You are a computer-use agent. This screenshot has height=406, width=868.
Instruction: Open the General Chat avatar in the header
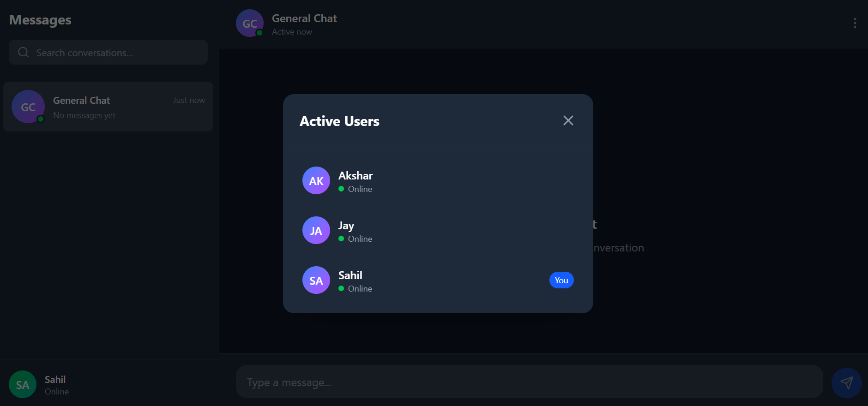click(x=249, y=23)
